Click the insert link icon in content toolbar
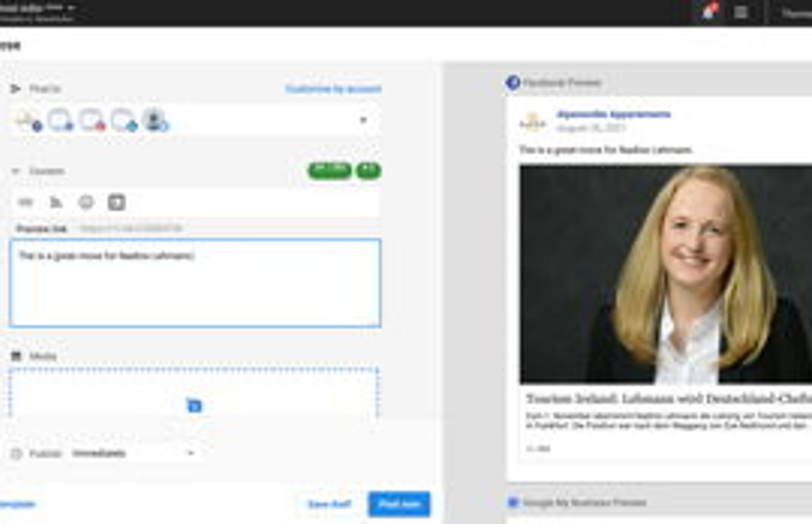Screen dimensions: 812x524 pyautogui.click(x=25, y=203)
